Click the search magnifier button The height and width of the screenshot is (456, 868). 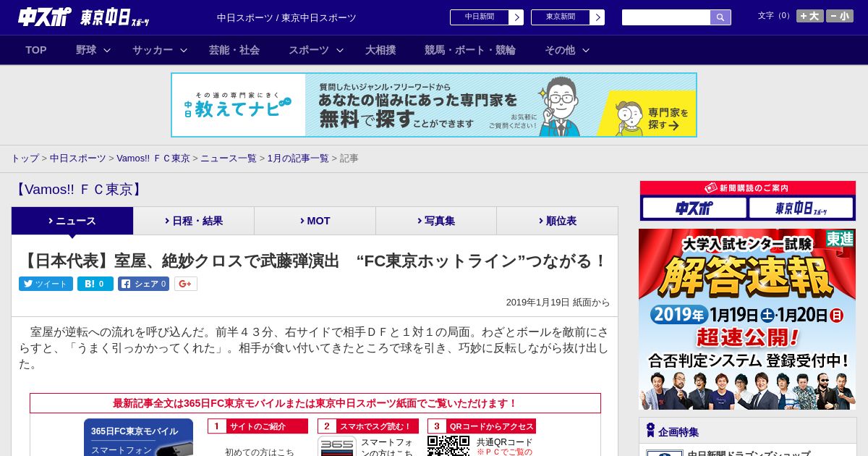[x=720, y=17]
